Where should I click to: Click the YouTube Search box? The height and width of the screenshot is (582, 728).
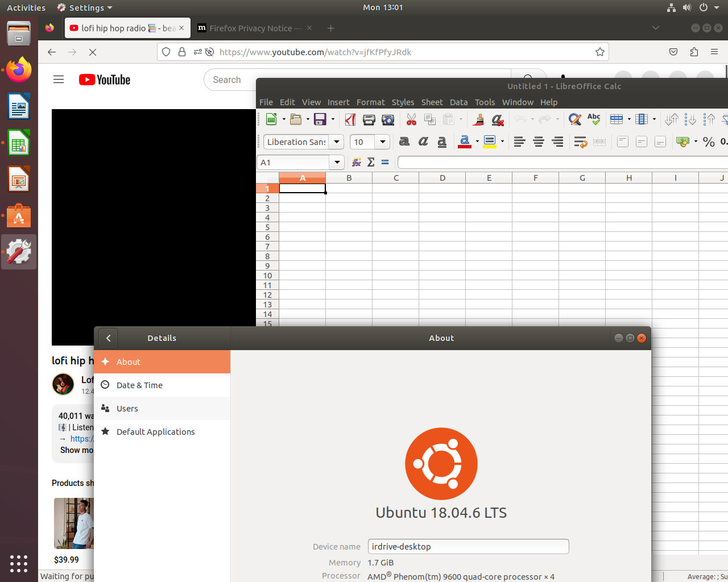tap(357, 80)
